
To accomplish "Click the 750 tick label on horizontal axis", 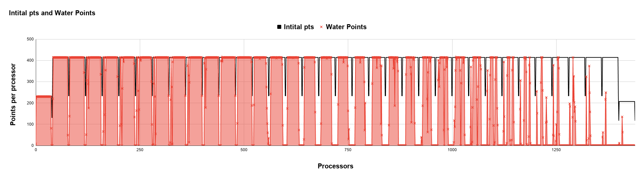I will (x=348, y=150).
